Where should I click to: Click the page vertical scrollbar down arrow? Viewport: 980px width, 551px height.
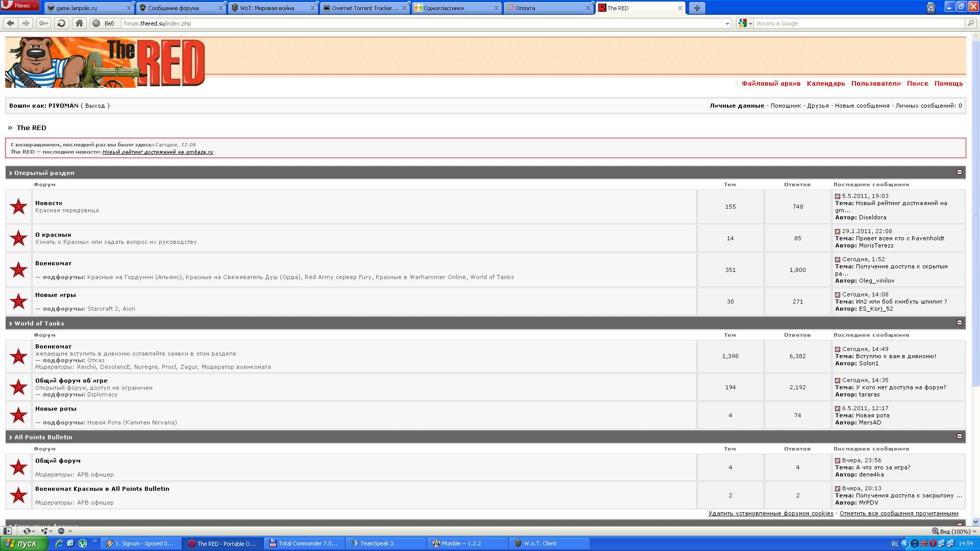[975, 521]
